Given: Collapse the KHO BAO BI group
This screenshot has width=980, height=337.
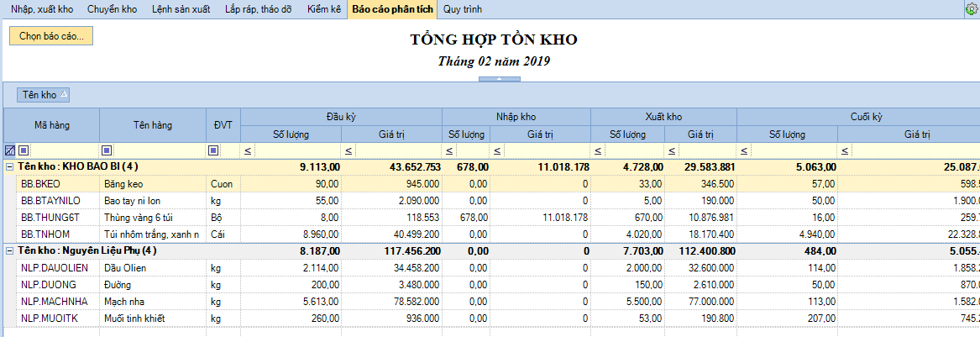Looking at the screenshot, I should click(x=9, y=166).
